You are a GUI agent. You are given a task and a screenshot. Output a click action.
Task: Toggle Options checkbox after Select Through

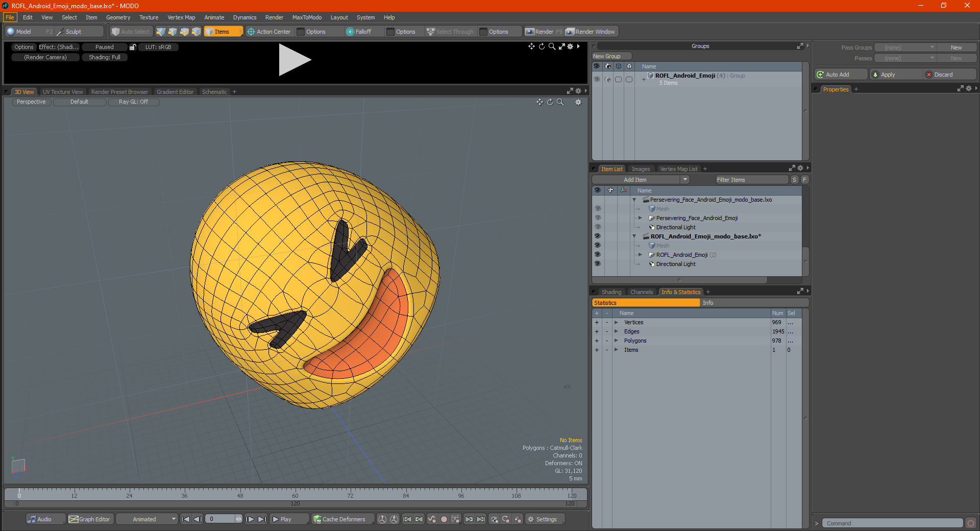click(x=483, y=32)
